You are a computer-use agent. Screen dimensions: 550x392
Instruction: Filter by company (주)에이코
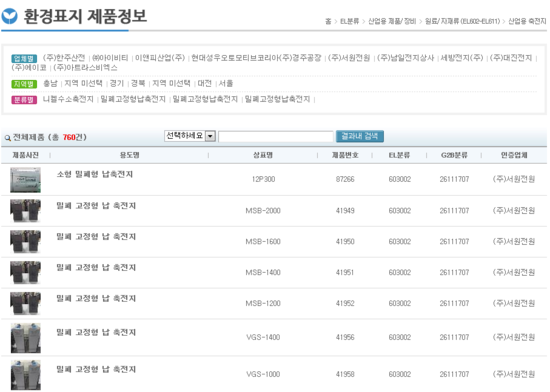[29, 67]
